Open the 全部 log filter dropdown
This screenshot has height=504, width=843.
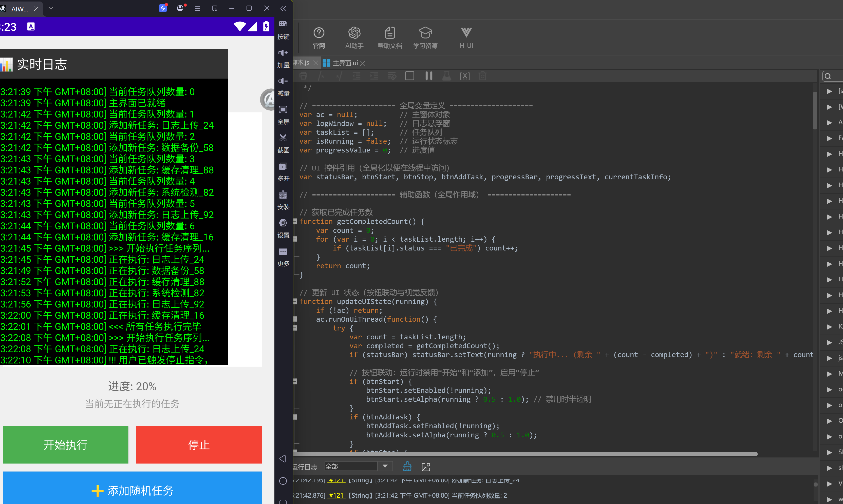pyautogui.click(x=359, y=466)
